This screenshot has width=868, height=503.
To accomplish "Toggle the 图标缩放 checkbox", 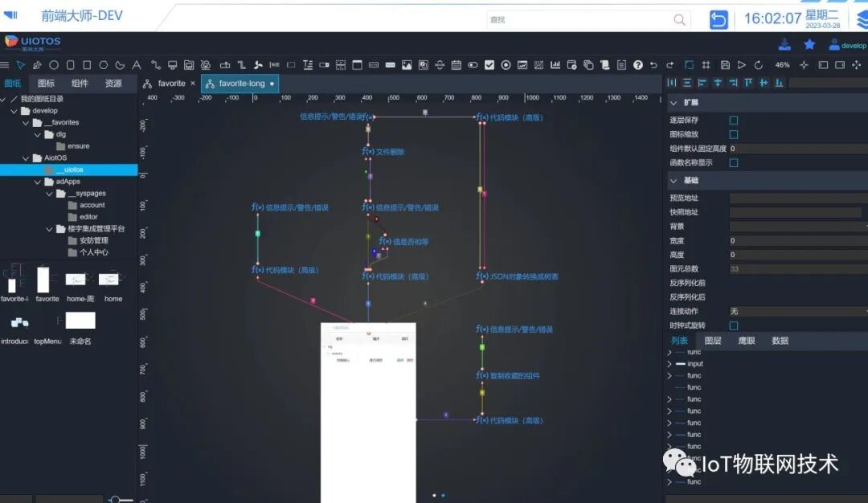I will pos(734,134).
